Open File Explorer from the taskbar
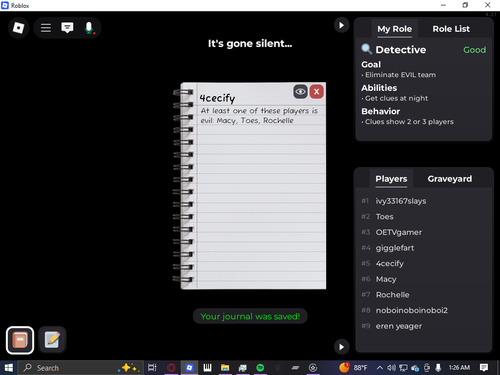Screen dimensions: 500x375 click(225, 368)
